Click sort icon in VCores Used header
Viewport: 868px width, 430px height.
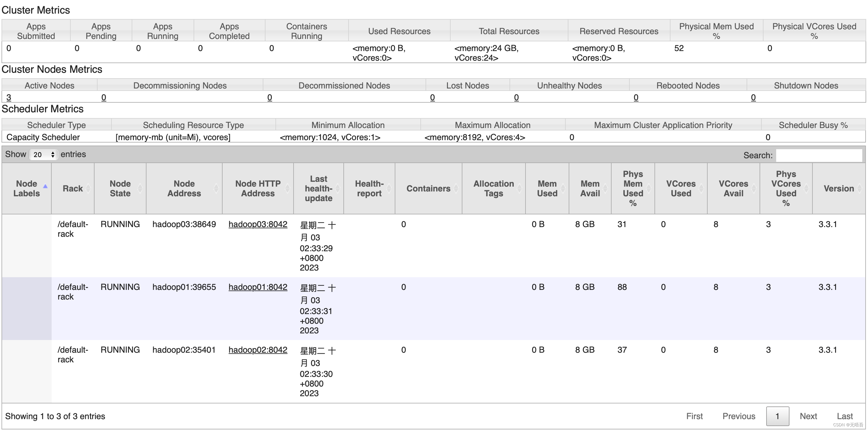point(701,188)
